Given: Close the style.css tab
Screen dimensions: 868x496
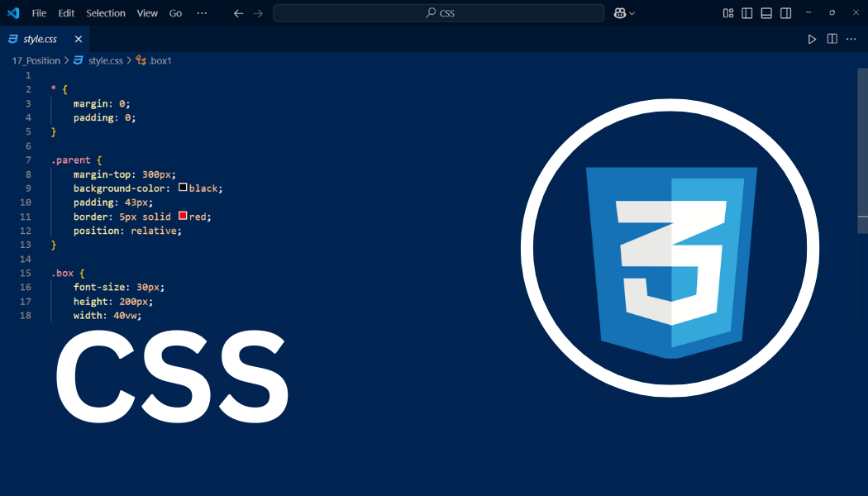Looking at the screenshot, I should pos(78,39).
